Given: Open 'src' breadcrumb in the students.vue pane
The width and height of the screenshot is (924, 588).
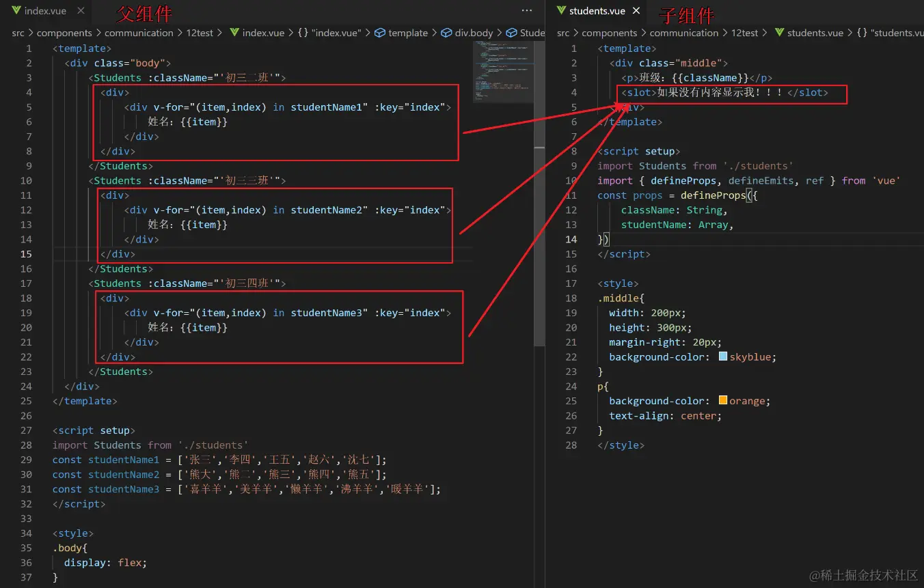Looking at the screenshot, I should coord(563,33).
